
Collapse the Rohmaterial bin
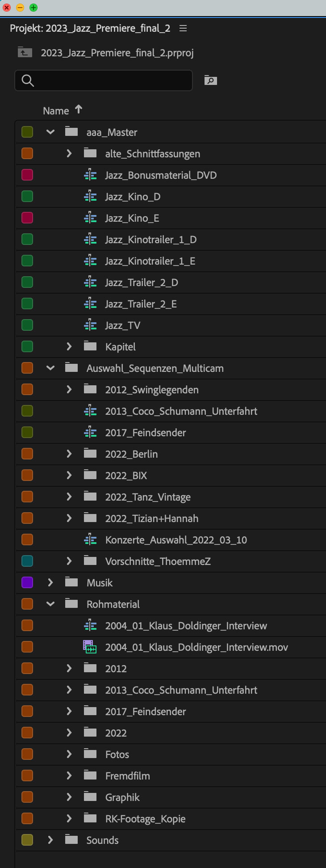(50, 604)
